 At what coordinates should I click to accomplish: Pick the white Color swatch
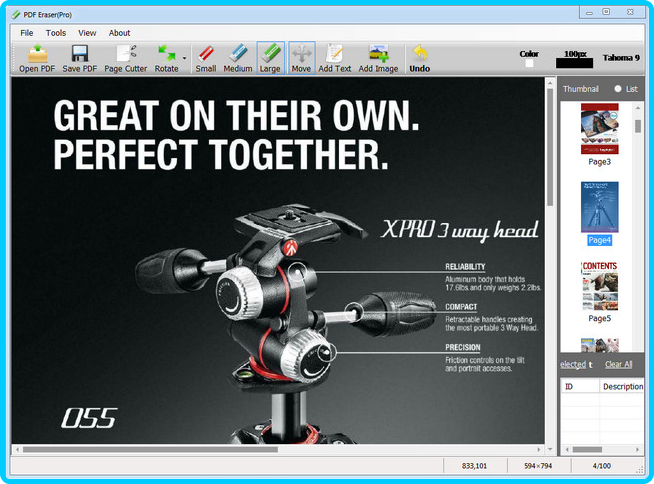pyautogui.click(x=529, y=63)
